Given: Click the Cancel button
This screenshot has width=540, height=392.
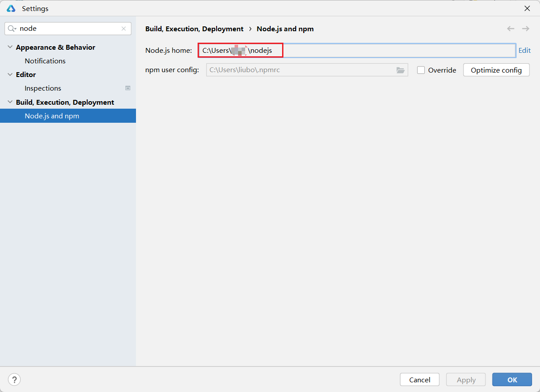Looking at the screenshot, I should pyautogui.click(x=420, y=380).
